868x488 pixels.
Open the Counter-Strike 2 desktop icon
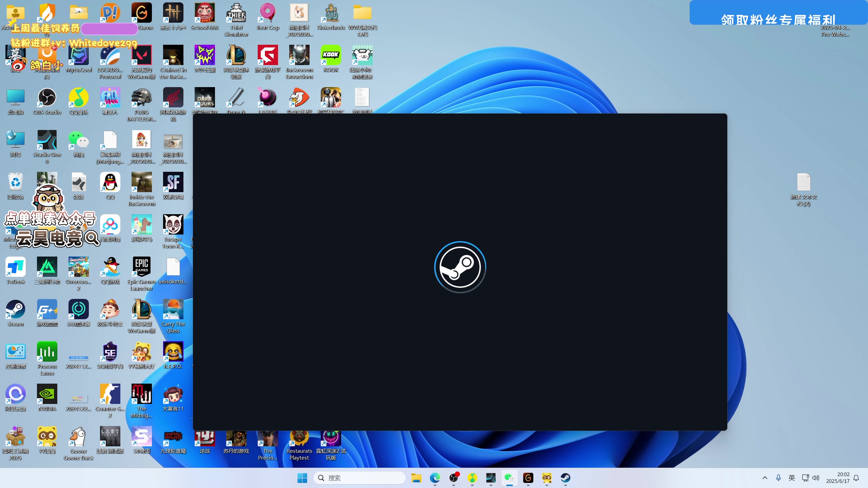click(x=110, y=401)
